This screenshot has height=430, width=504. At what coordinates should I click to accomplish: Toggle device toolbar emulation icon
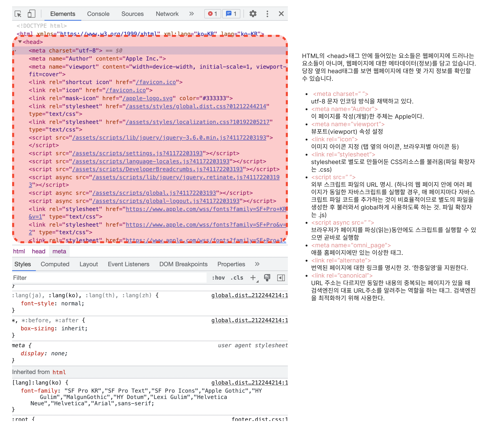31,14
